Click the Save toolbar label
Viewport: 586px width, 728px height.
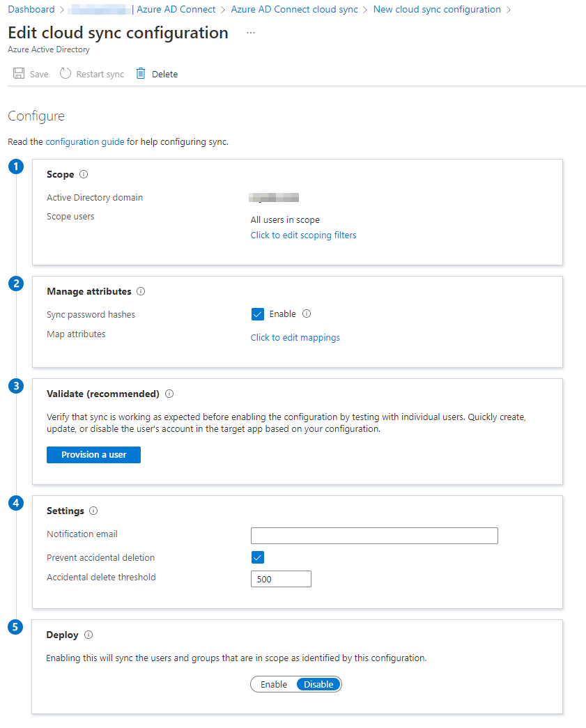point(39,75)
